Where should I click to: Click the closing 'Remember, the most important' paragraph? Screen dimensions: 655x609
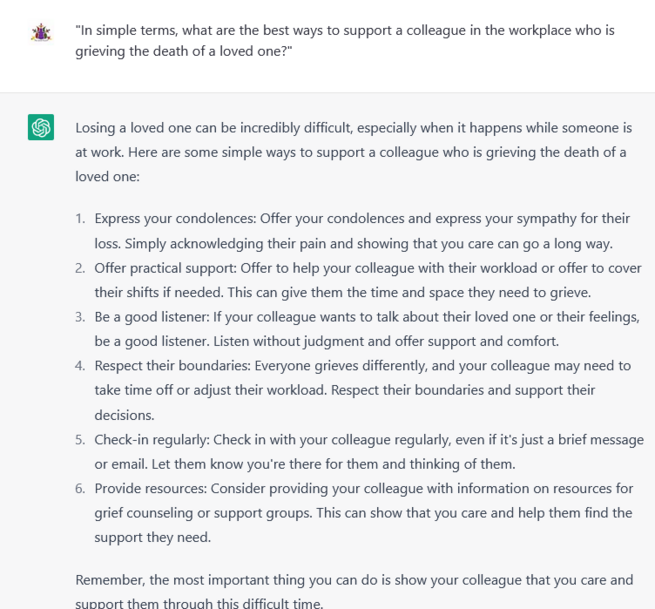click(x=354, y=591)
